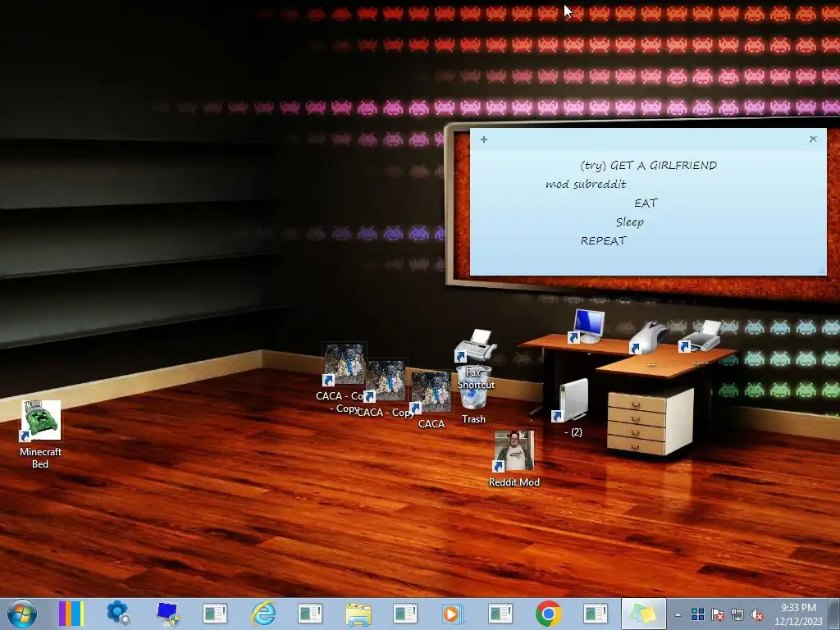Click the word "Sleep" in sticky note
Image resolution: width=840 pixels, height=630 pixels.
click(x=629, y=221)
